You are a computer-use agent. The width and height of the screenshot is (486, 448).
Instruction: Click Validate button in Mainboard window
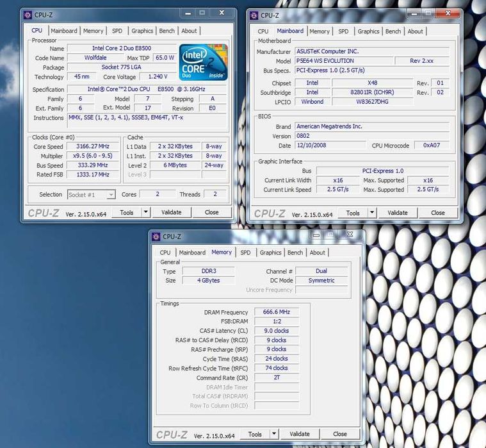click(x=398, y=213)
